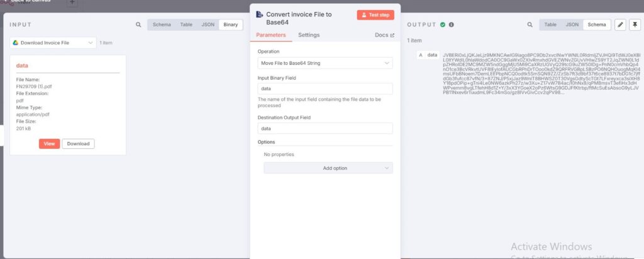Select the input Binary view
The image size is (644, 259).
click(x=230, y=25)
